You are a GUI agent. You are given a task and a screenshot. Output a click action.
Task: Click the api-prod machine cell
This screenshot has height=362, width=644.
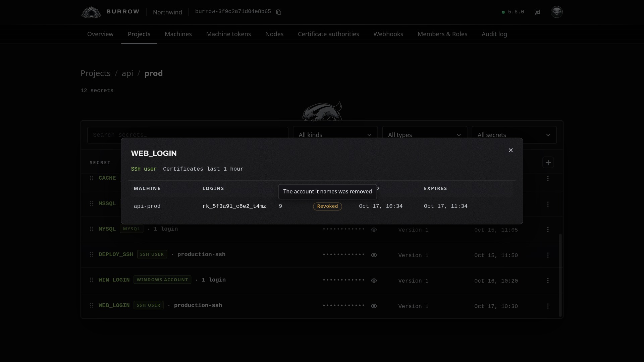tap(147, 206)
